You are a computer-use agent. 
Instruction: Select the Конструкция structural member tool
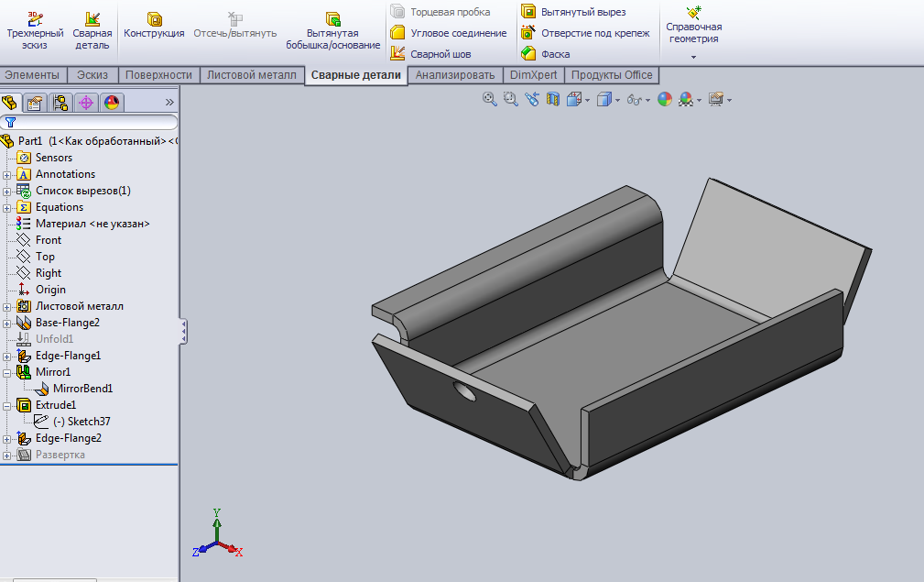[154, 26]
